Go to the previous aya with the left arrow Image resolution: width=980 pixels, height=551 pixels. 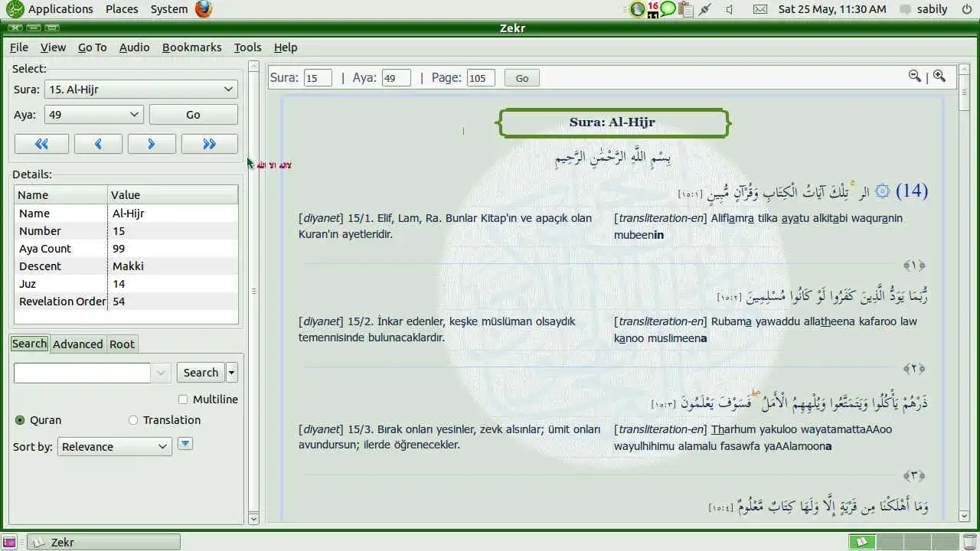coord(98,144)
